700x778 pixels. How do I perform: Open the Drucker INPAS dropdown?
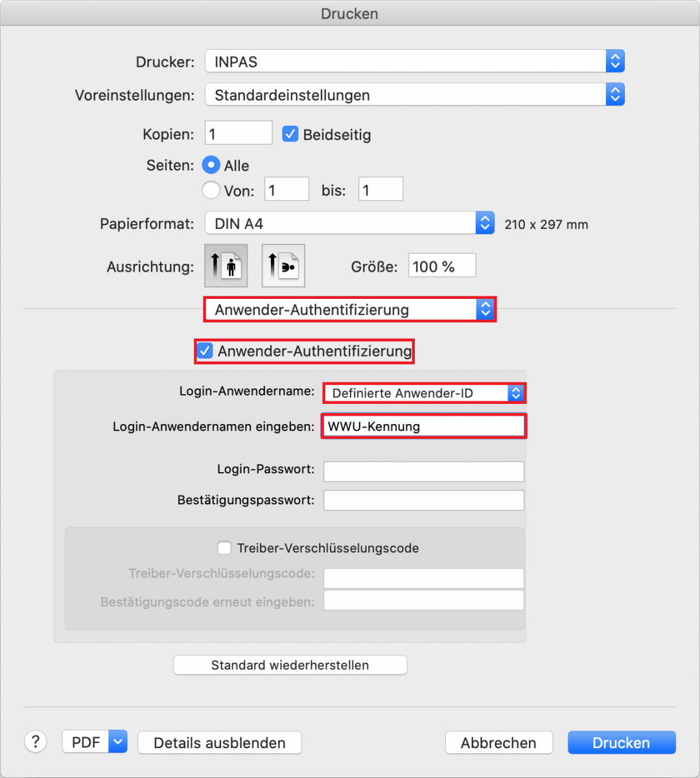click(415, 62)
